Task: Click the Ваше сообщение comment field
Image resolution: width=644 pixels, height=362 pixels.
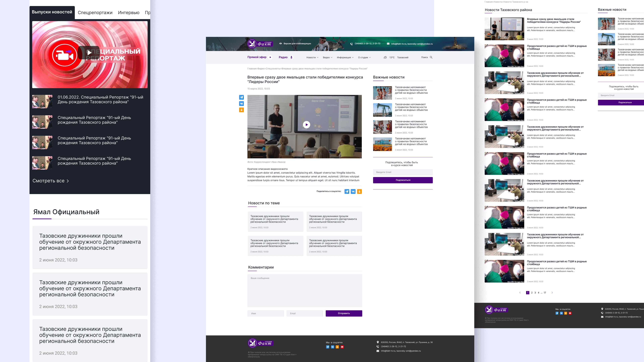Action: point(305,291)
